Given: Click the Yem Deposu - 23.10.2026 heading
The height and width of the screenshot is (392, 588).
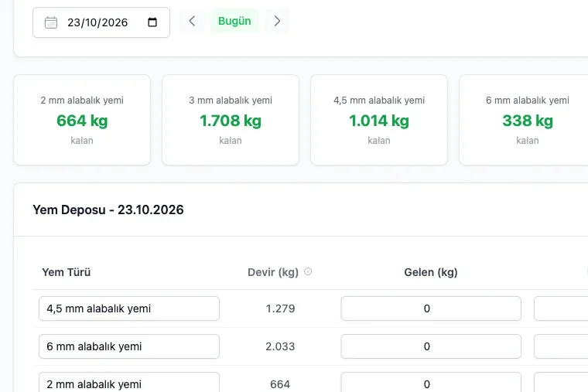Looking at the screenshot, I should pyautogui.click(x=108, y=210).
